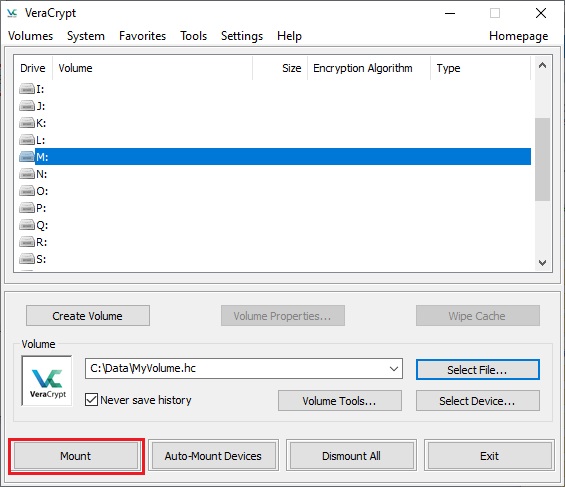The height and width of the screenshot is (487, 565).
Task: Click the N: drive icon
Action: click(27, 174)
